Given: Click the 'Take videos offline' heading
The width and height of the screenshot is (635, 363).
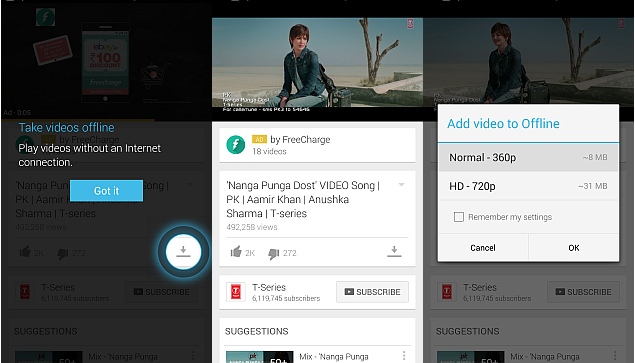Looking at the screenshot, I should pyautogui.click(x=66, y=128).
